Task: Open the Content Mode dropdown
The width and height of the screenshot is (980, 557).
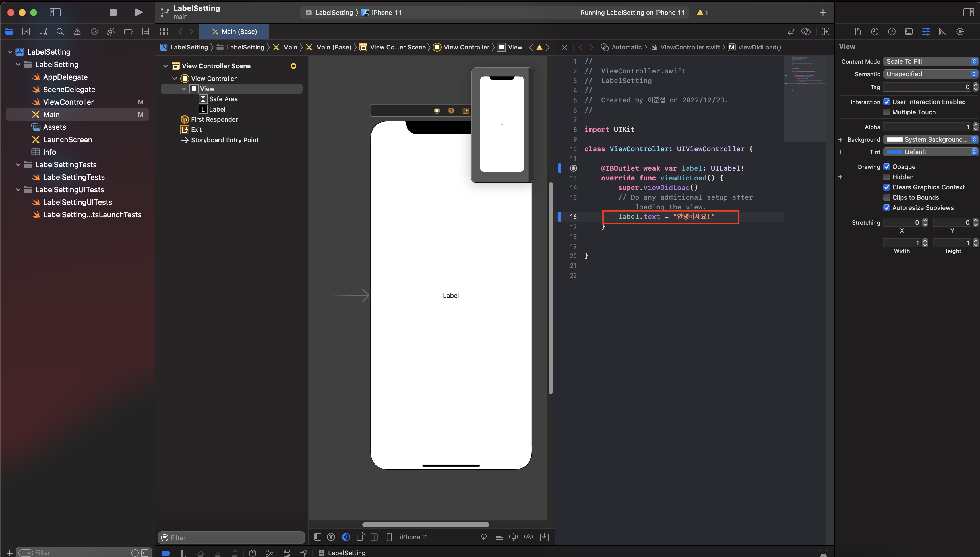Action: (930, 61)
